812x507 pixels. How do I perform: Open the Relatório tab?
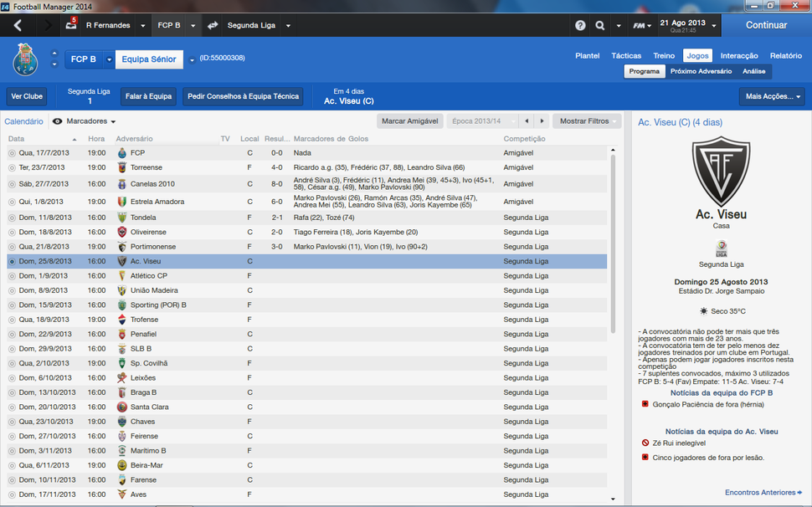pyautogui.click(x=785, y=56)
